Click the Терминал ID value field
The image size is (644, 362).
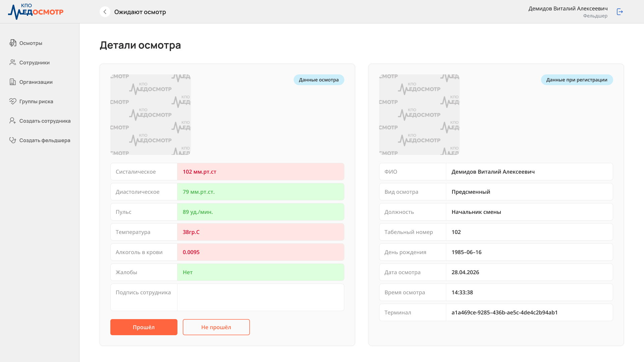[529, 312]
